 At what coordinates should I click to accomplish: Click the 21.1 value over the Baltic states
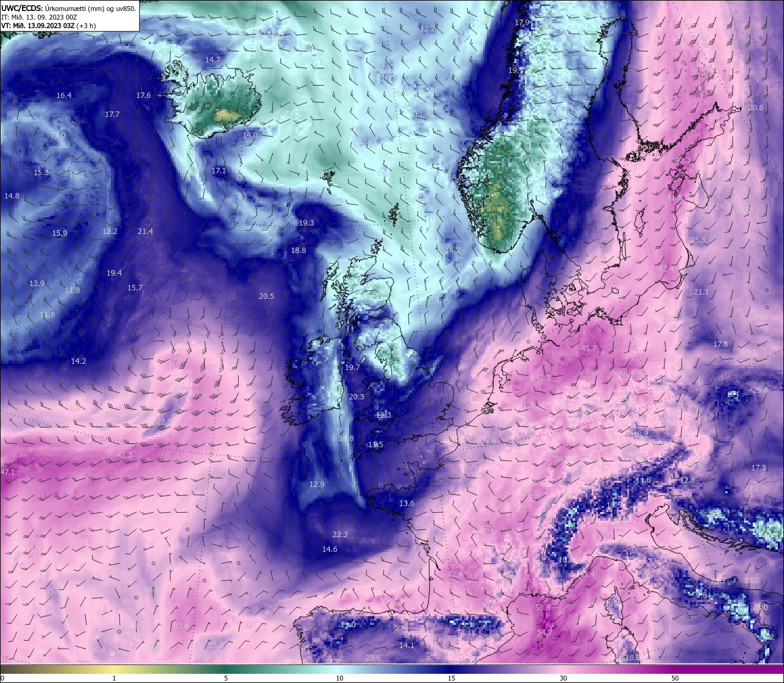click(701, 292)
